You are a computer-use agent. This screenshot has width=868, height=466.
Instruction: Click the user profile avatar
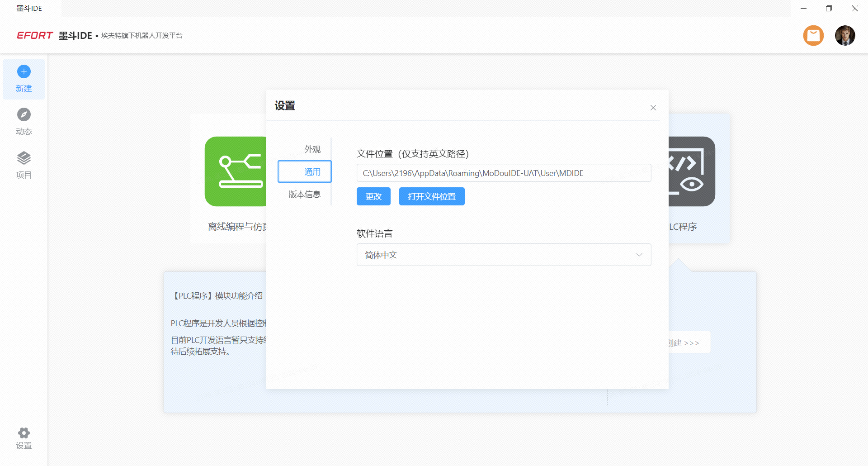pyautogui.click(x=844, y=35)
